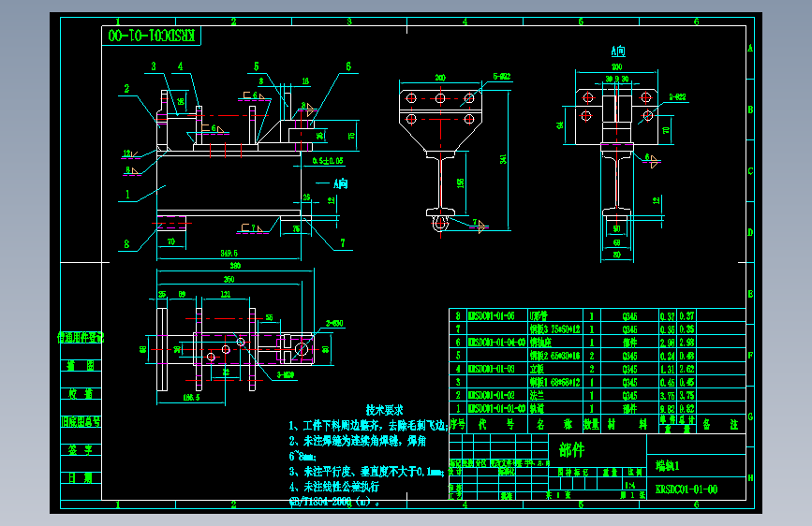Click the '签字' sidebar cell
The image size is (812, 526).
81,450
